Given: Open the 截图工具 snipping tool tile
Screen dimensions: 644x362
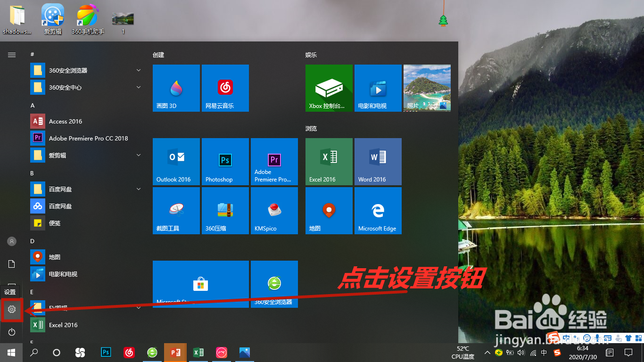Looking at the screenshot, I should click(176, 211).
